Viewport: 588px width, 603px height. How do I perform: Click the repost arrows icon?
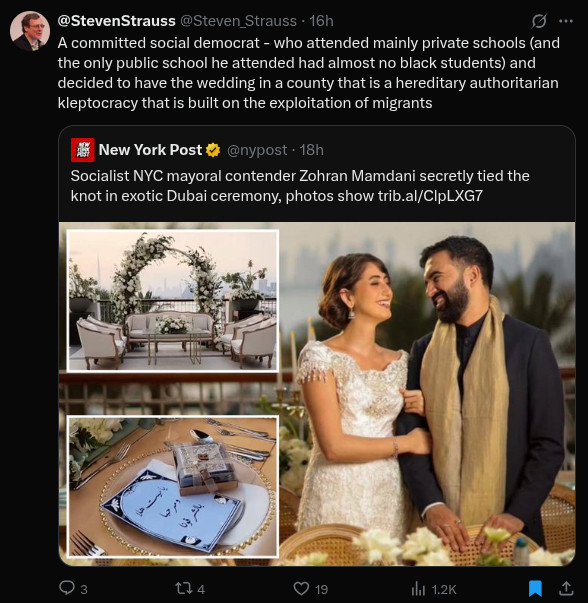pos(183,588)
